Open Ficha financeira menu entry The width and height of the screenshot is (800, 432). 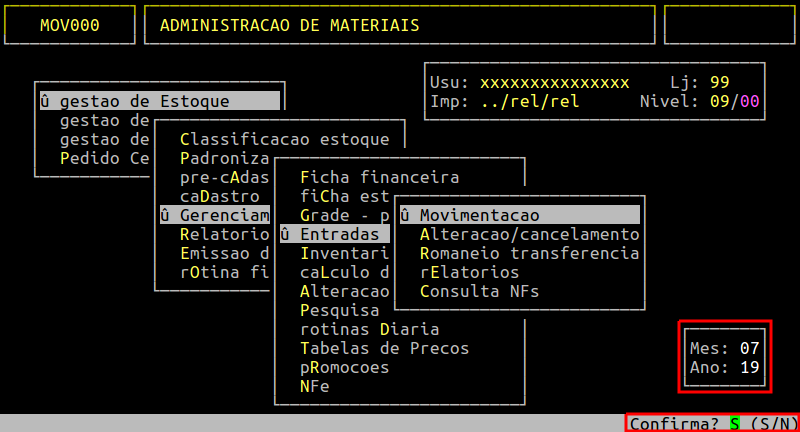tap(379, 177)
